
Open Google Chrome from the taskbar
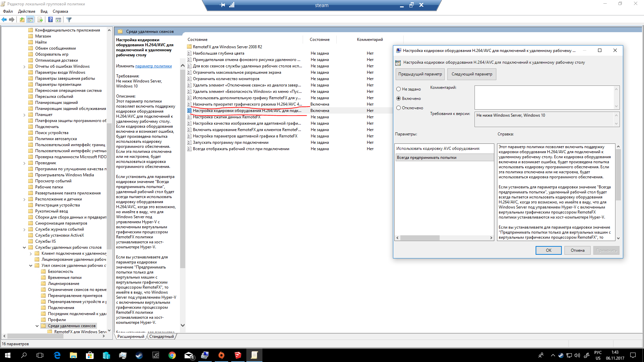[172, 355]
